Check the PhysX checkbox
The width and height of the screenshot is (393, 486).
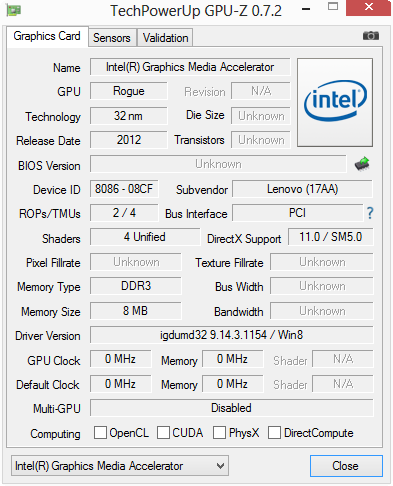[219, 433]
